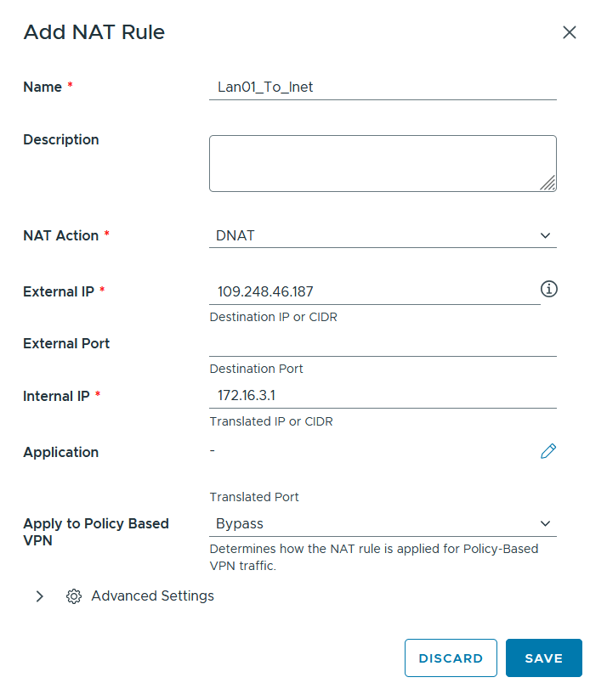Click the empty External Port field
The height and width of the screenshot is (700, 607).
[383, 344]
